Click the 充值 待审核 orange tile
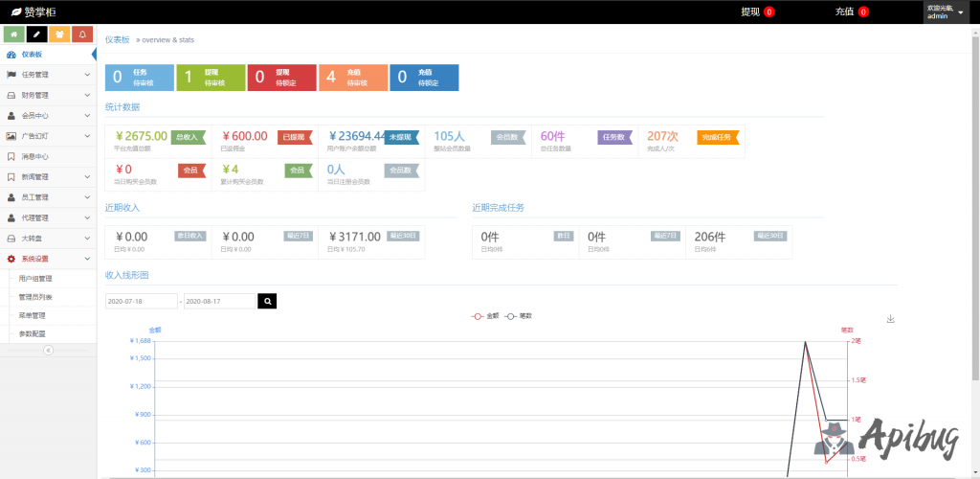The height and width of the screenshot is (479, 980). (x=352, y=78)
